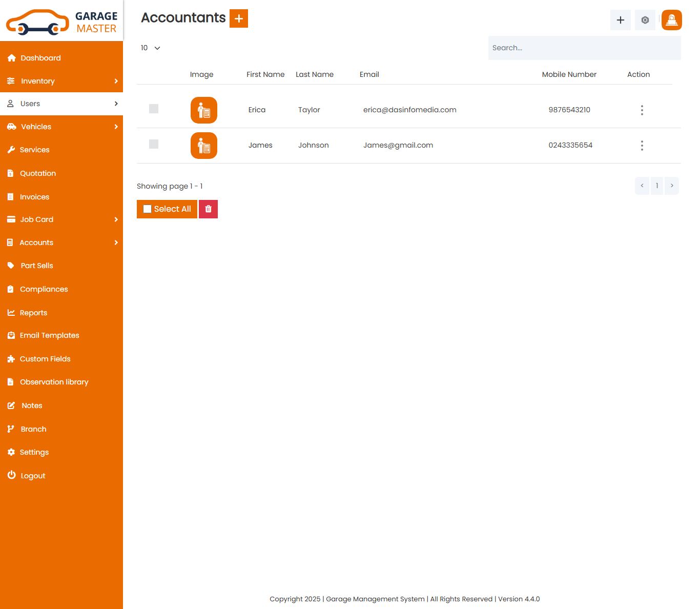Screen dimensions: 700x609
Task: Open the Quotation section
Action: 38,173
